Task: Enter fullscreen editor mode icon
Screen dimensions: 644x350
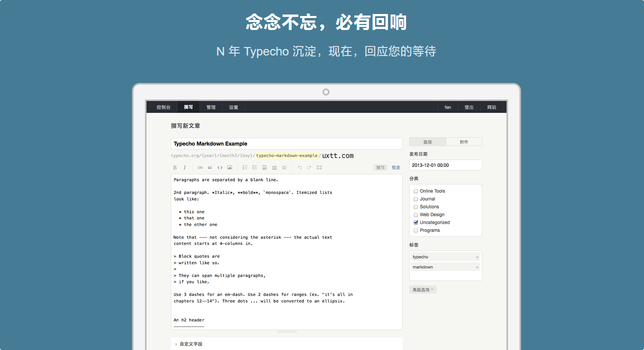Action: 319,167
